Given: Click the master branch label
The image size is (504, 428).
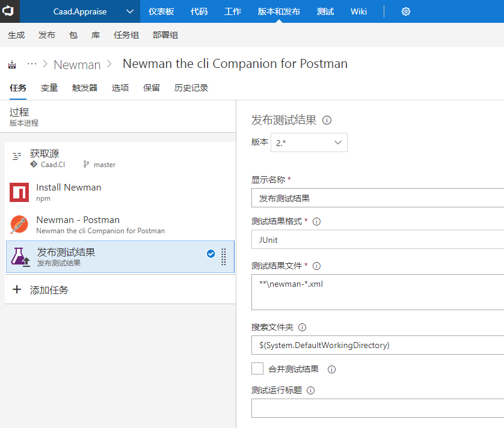Looking at the screenshot, I should pos(105,165).
